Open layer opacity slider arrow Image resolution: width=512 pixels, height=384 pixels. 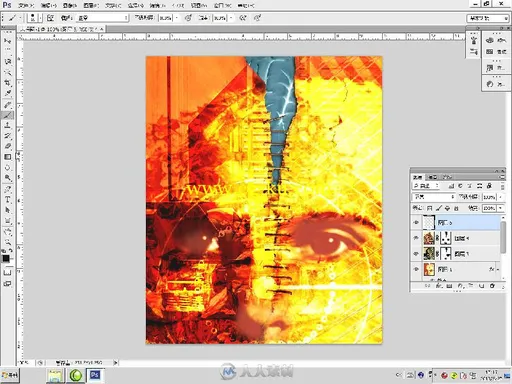[x=500, y=197]
